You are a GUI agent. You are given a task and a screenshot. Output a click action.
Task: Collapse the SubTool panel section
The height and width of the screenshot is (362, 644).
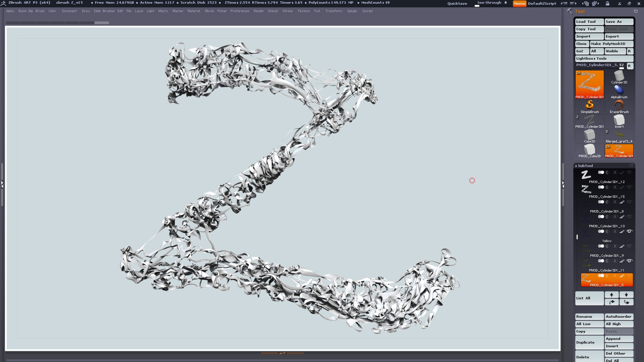pos(585,166)
